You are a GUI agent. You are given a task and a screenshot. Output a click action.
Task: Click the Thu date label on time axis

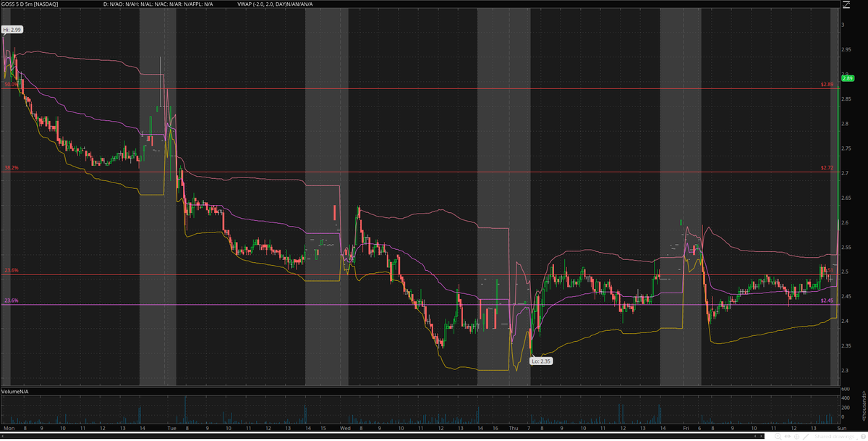pyautogui.click(x=514, y=429)
